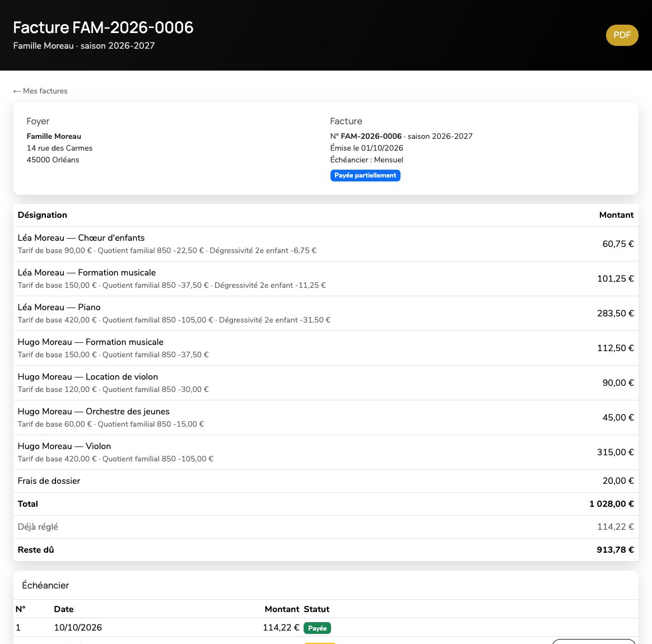Select the Hugo Moreau — Violon row

[x=325, y=452]
